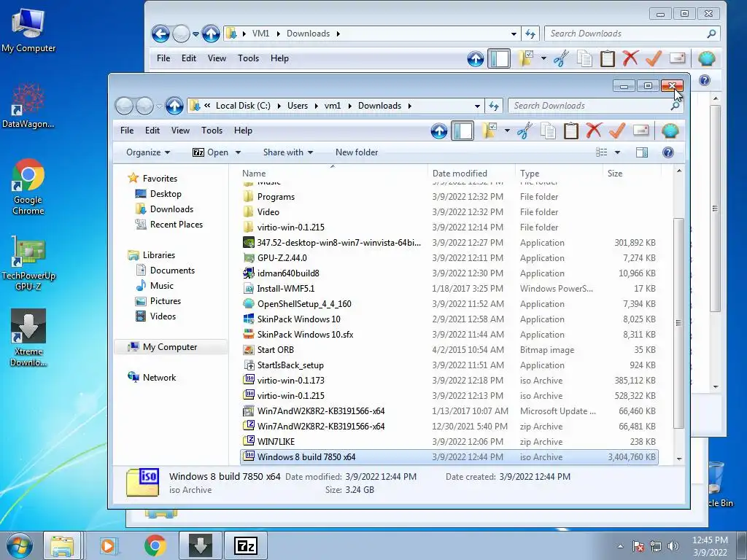The width and height of the screenshot is (747, 560).
Task: Click the New folder button
Action: (x=356, y=152)
